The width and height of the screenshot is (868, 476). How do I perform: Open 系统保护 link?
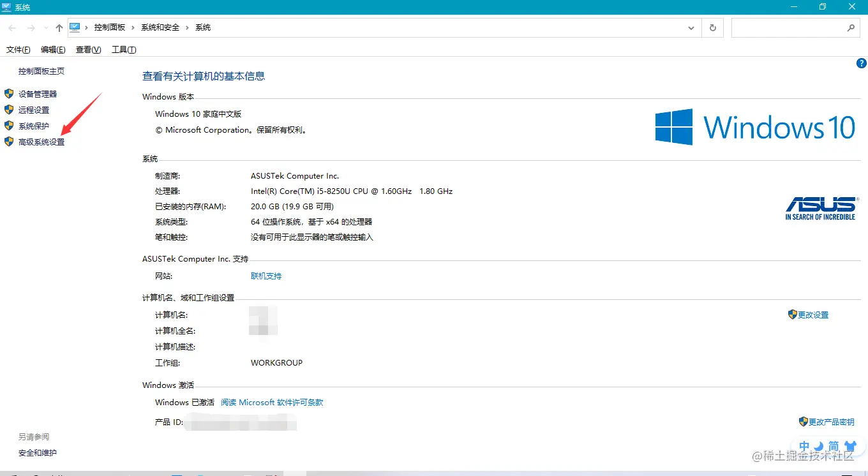tap(34, 126)
